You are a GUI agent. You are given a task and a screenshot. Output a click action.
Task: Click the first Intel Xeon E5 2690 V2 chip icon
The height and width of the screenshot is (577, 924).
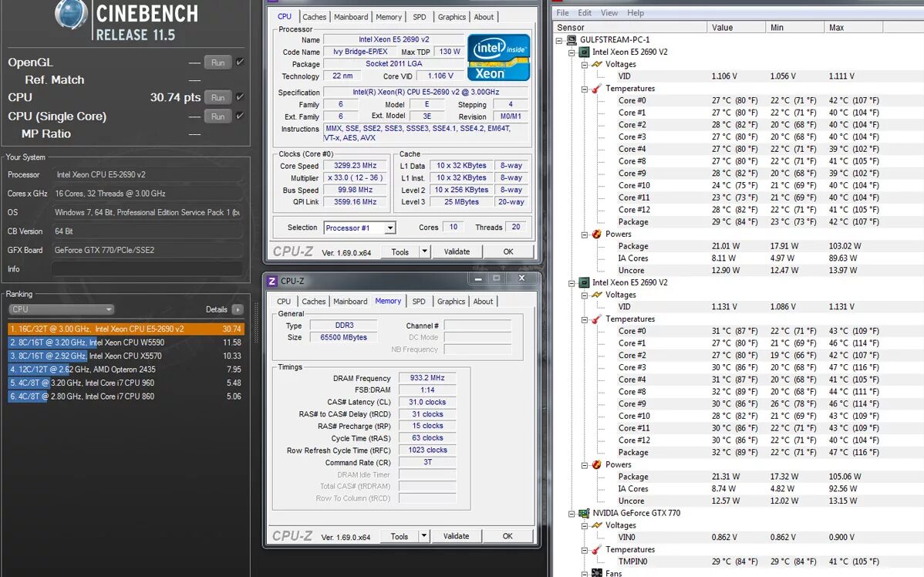[x=584, y=52]
